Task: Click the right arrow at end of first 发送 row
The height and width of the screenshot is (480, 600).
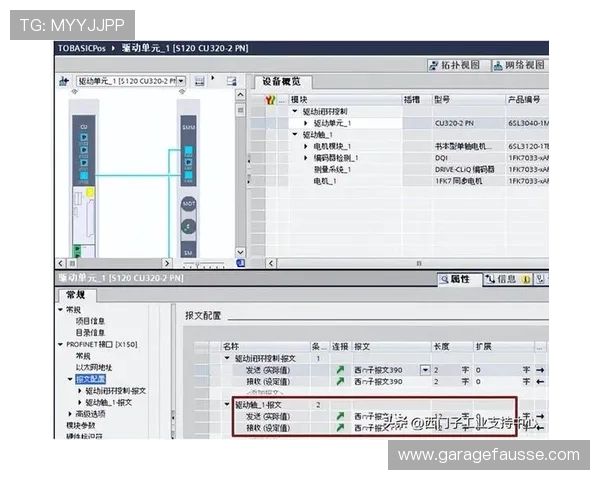Action: (x=540, y=370)
